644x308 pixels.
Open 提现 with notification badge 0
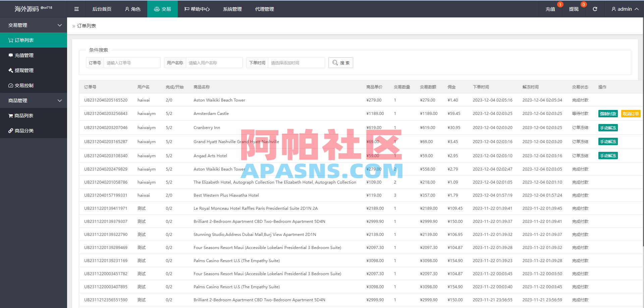(574, 9)
